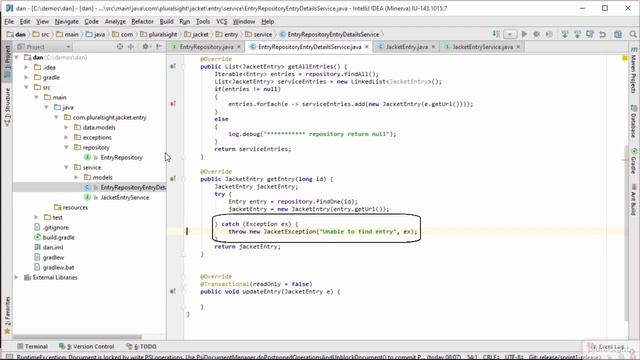Toggle the Terminal tool window
The width and height of the screenshot is (640, 360).
(x=32, y=346)
